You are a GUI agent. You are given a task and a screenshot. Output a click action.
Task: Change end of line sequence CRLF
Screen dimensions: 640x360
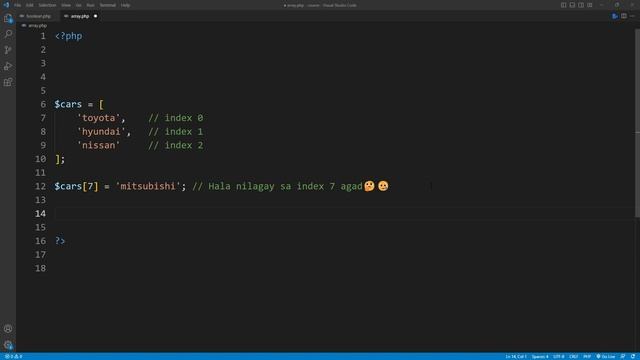pyautogui.click(x=573, y=356)
